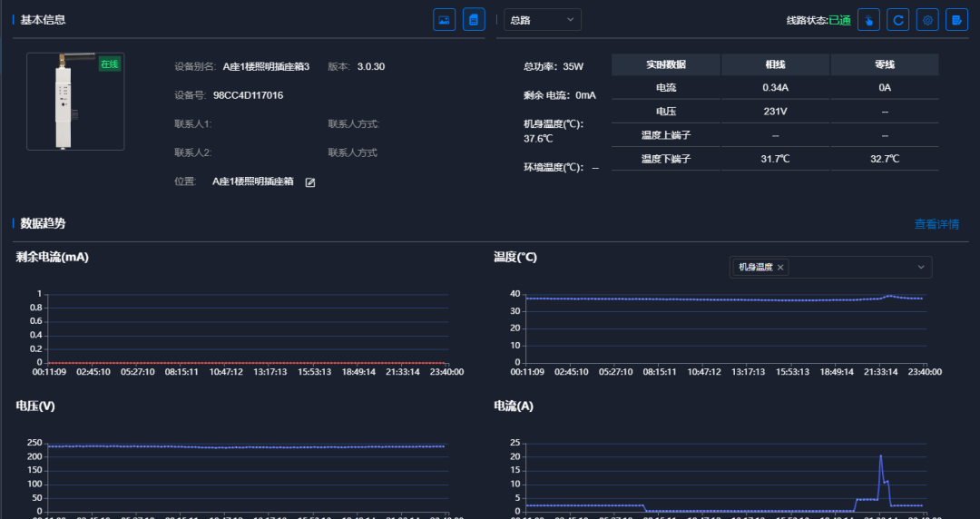Click the SIM card icon button
Screen dimensions: 980x519
tap(474, 19)
